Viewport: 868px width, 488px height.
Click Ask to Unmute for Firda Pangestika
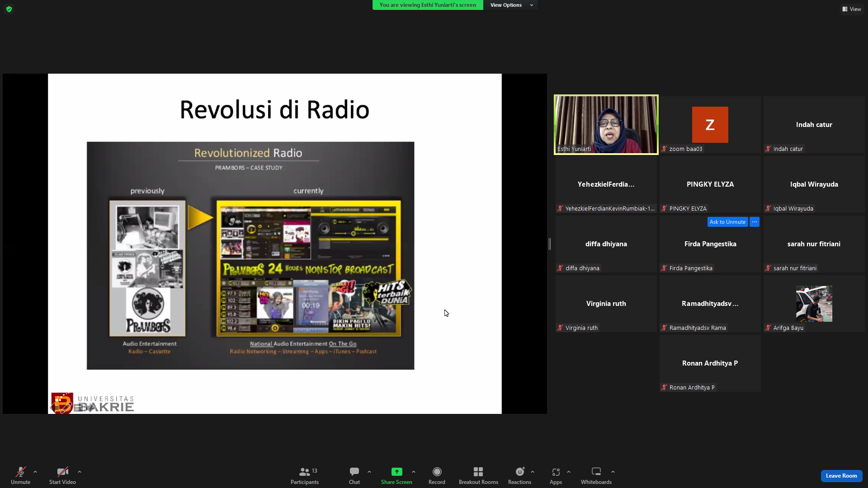727,222
